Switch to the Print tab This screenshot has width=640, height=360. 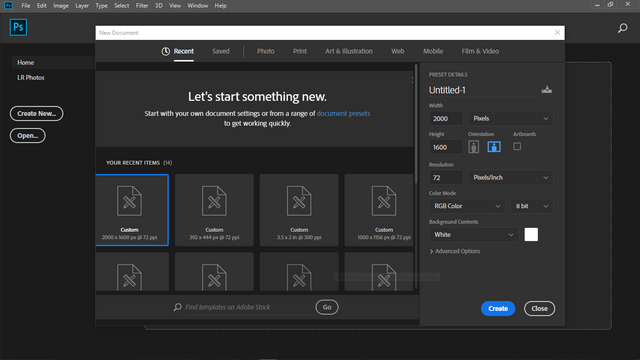tap(300, 51)
